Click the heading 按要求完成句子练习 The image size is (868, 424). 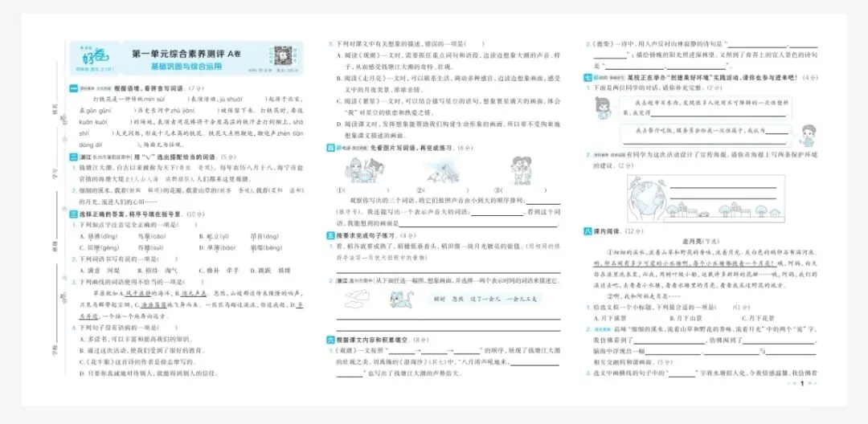click(x=366, y=235)
